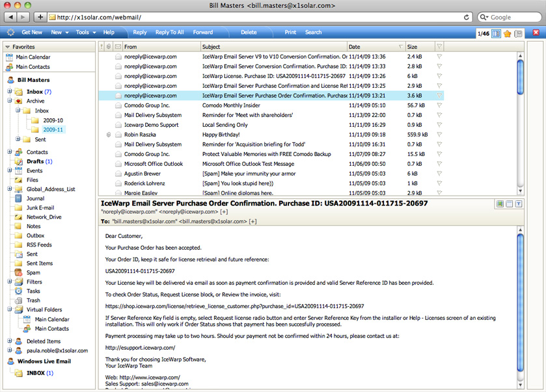The height and width of the screenshot is (392, 546).
Task: Switch message to plain text using the T icon
Action: [x=519, y=203]
